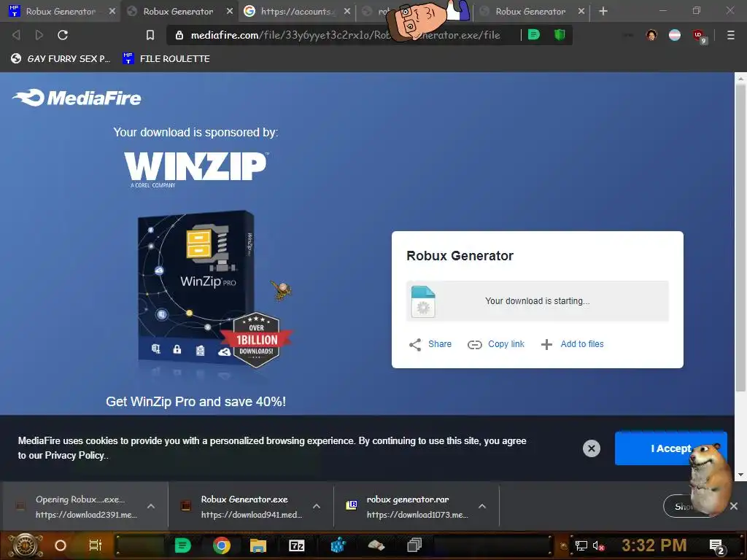Open the network tray icon
Viewport: 747px width, 560px height.
click(581, 545)
